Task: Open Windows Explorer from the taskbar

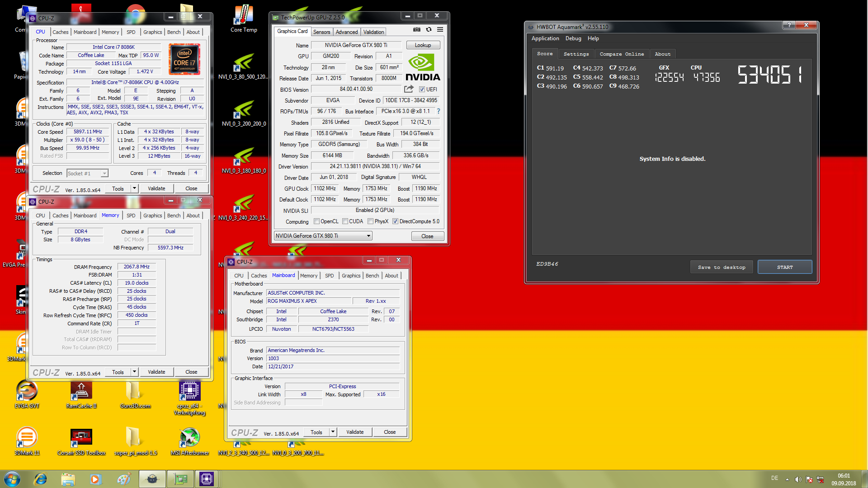Action: [x=68, y=479]
